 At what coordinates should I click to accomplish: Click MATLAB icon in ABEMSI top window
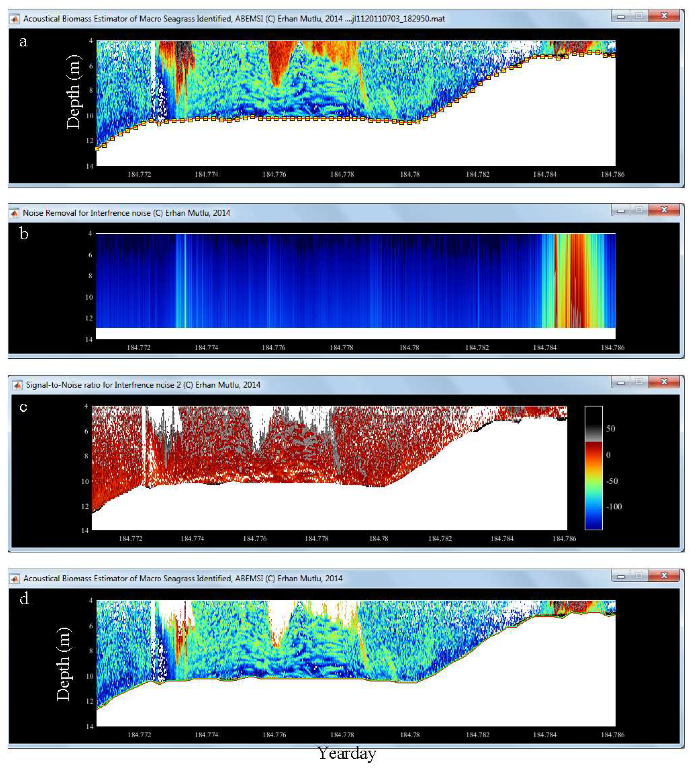tap(15, 19)
